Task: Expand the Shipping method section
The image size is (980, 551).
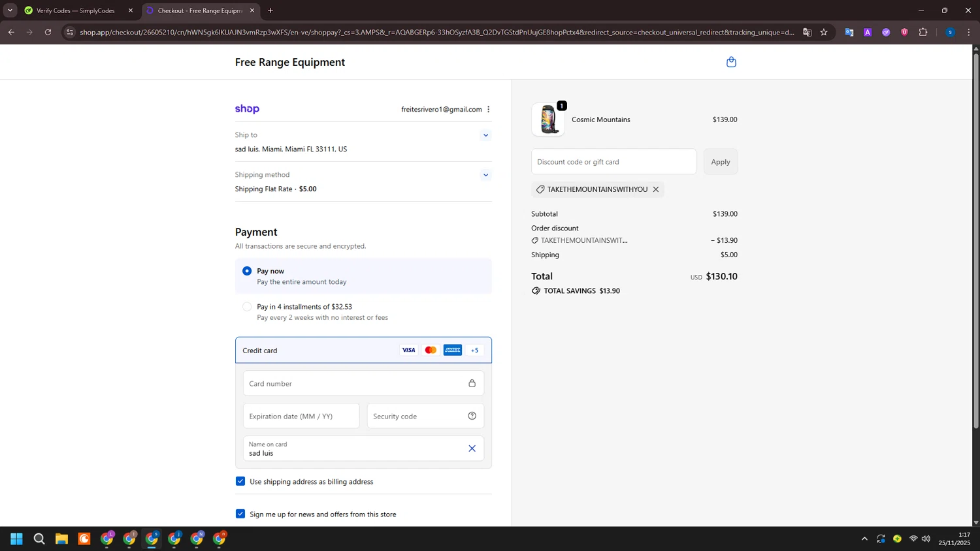Action: [485, 175]
